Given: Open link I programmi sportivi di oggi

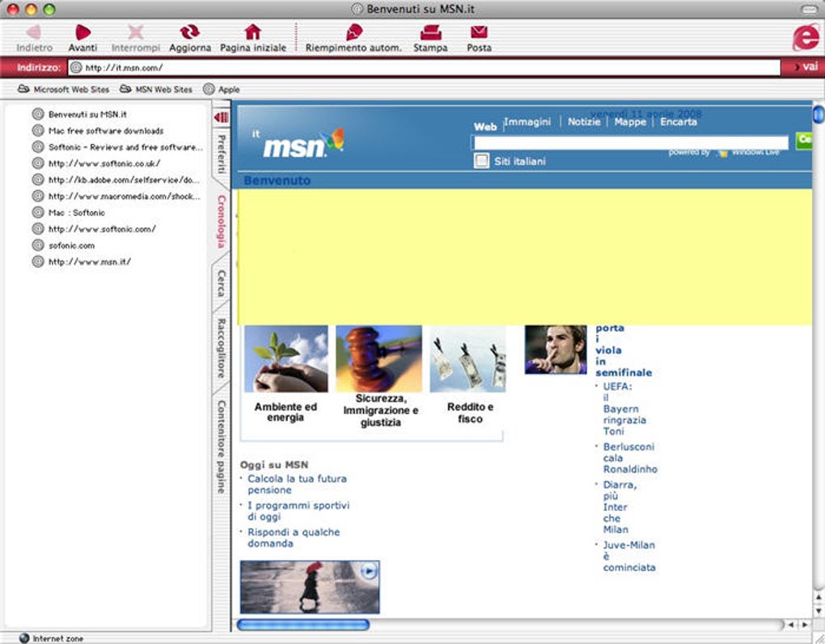Looking at the screenshot, I should 298,511.
